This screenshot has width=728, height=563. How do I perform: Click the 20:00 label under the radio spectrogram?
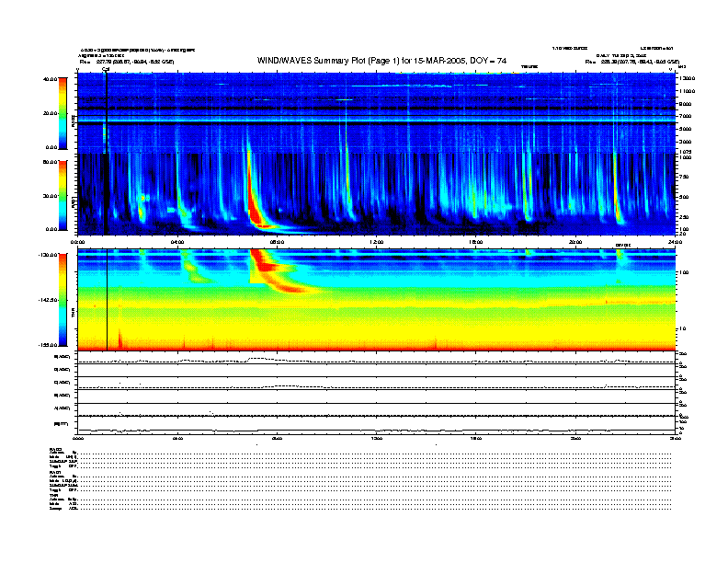click(575, 242)
